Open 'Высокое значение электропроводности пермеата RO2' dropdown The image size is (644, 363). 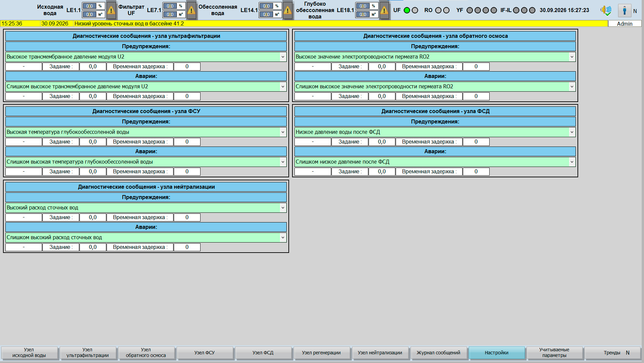point(572,57)
